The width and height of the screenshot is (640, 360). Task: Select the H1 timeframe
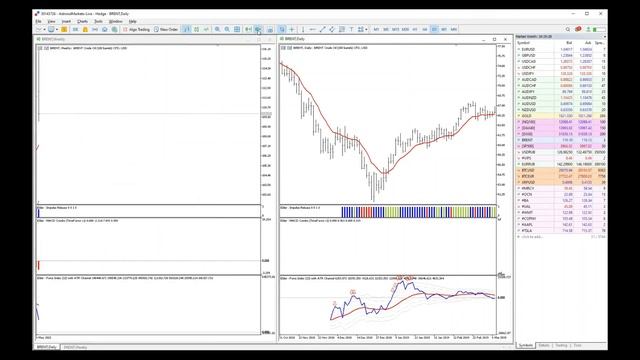(415, 29)
